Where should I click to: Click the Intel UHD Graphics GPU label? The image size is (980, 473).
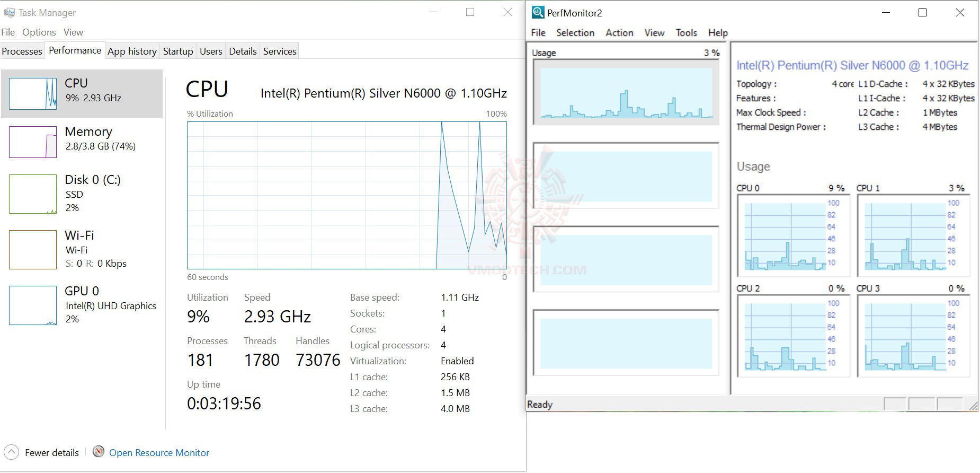[x=111, y=306]
